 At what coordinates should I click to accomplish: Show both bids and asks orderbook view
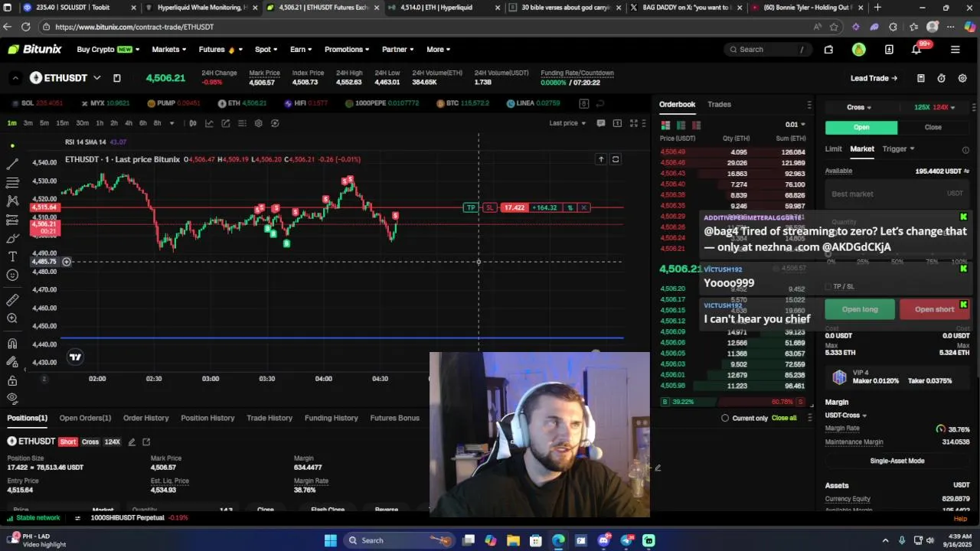(665, 126)
